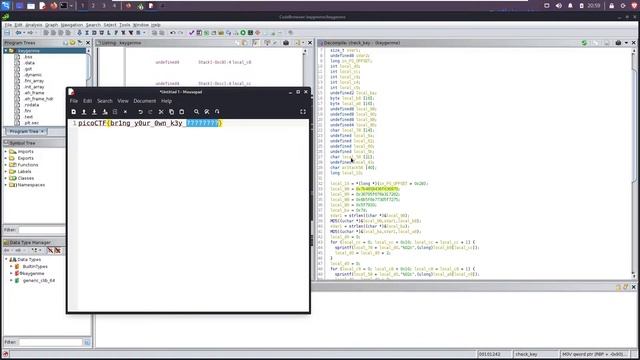Click Ghidra's undo toolbar icon
640x360 pixels.
173,33
